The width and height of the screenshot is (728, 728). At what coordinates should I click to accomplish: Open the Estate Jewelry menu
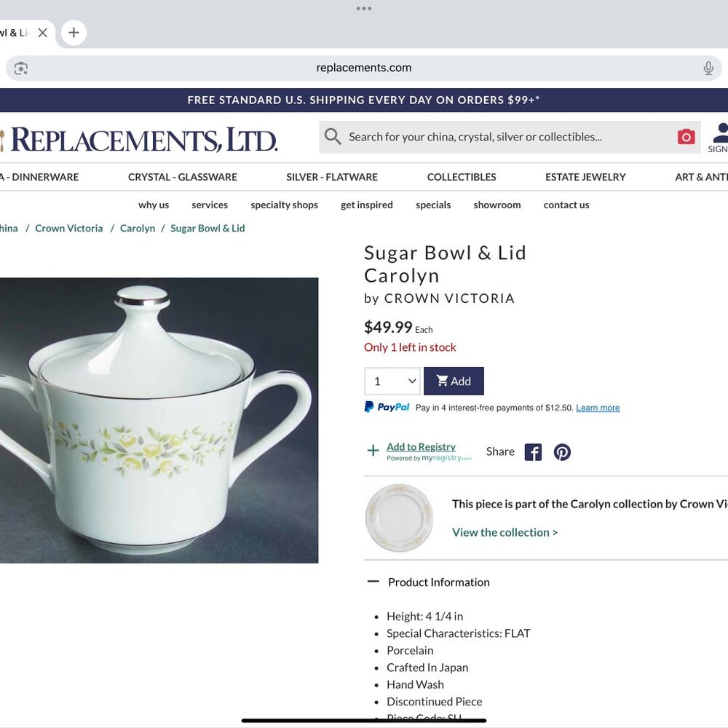pos(585,177)
